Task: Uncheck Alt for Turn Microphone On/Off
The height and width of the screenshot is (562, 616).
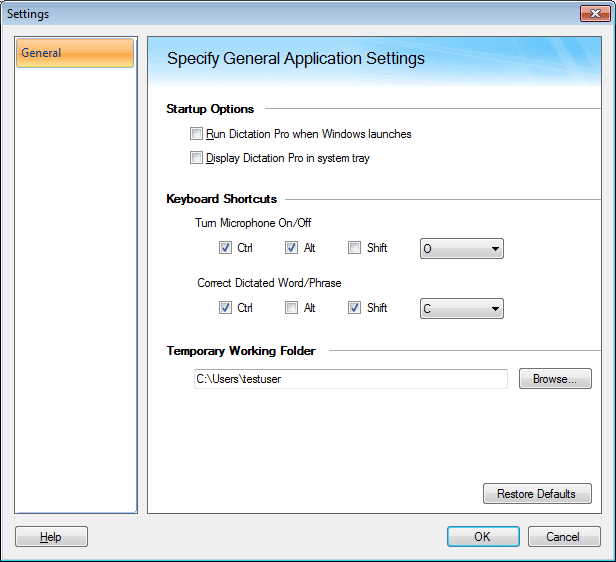Action: (x=291, y=247)
